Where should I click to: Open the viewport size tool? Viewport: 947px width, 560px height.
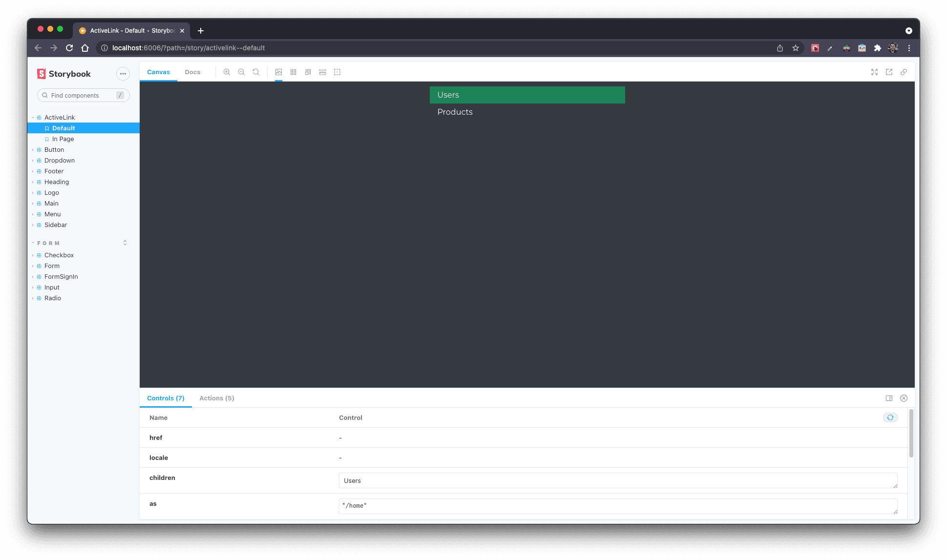click(x=308, y=72)
